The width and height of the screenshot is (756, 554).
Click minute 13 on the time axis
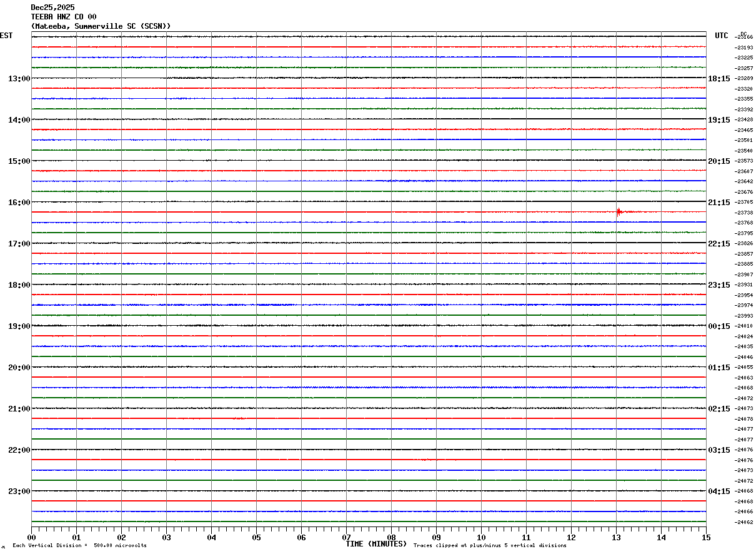(616, 537)
